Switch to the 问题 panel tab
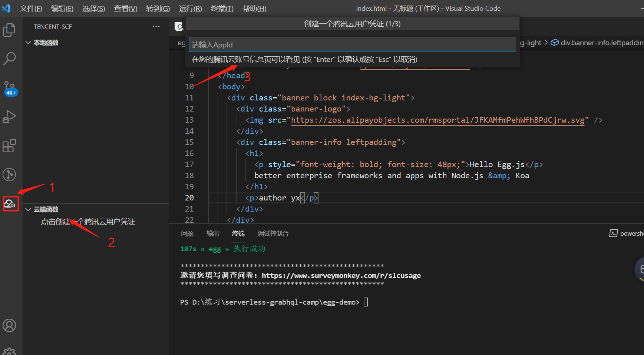The image size is (644, 355). (x=187, y=233)
